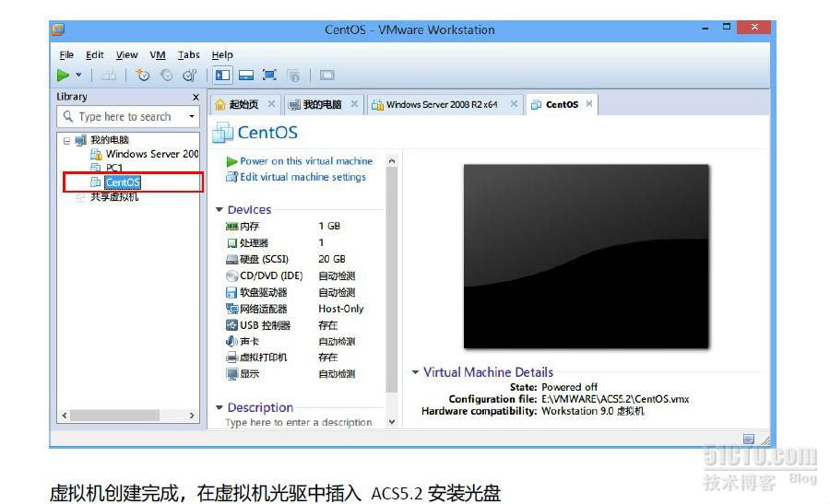Click the summary panel scroll up arrow
Viewport: 830px width, 504px height.
(392, 160)
